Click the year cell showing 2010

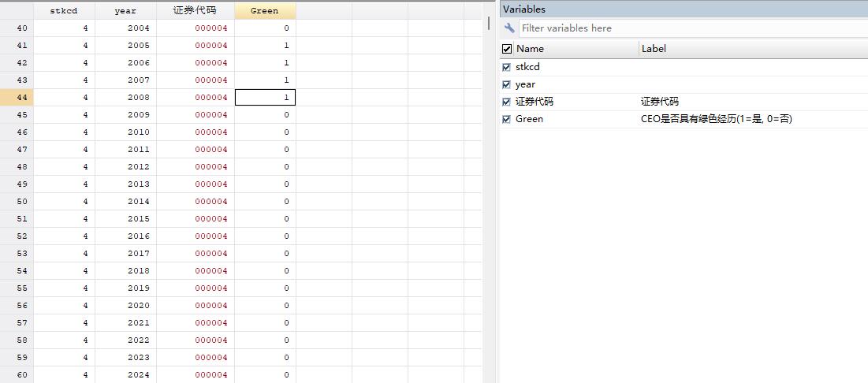pos(125,132)
